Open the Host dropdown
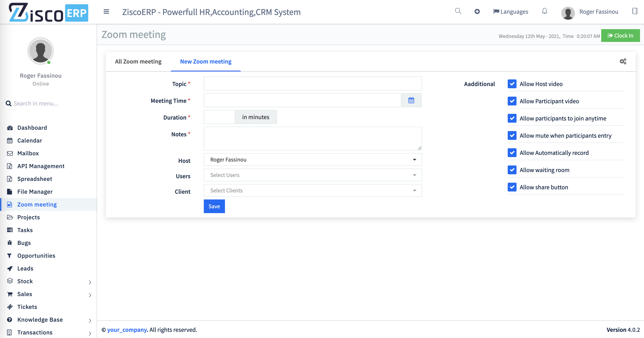The height and width of the screenshot is (338, 644). pos(313,160)
